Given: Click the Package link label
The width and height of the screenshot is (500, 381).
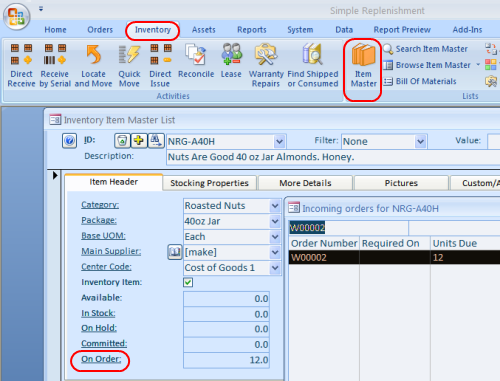Looking at the screenshot, I should pos(99,220).
